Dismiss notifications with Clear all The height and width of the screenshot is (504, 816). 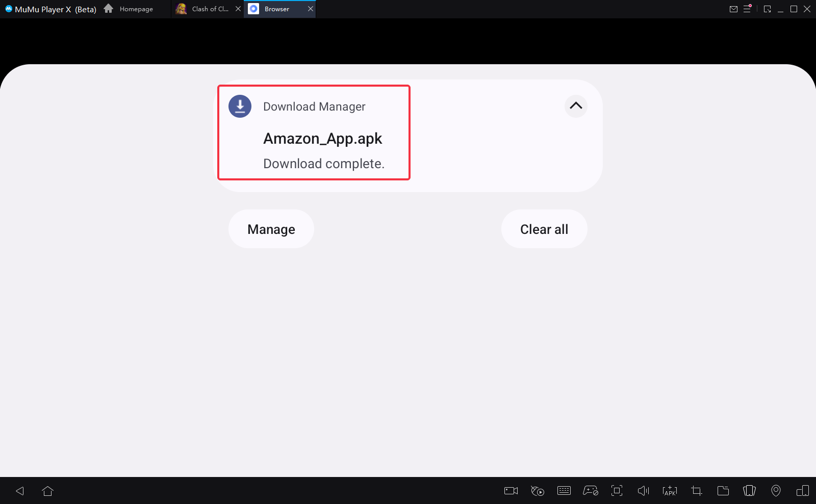pos(544,229)
